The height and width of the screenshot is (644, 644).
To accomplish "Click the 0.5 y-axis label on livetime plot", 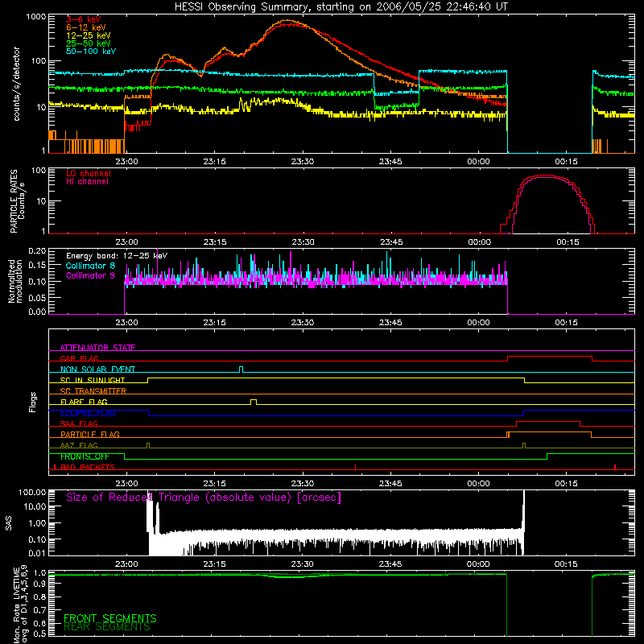I will (x=39, y=634).
